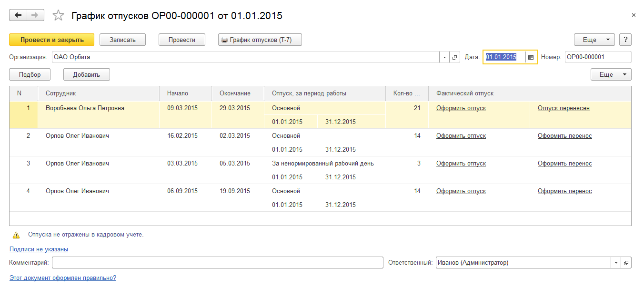
Task: Open Оформить отпуск in row 3
Action: coord(461,164)
